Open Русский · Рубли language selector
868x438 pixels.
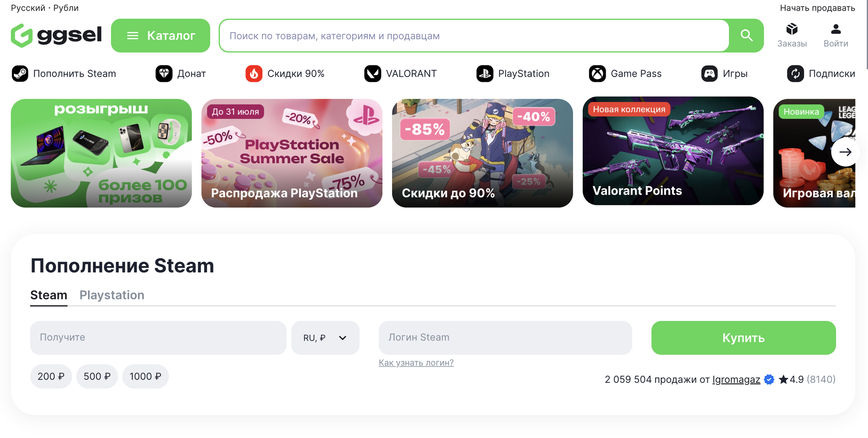pos(45,8)
